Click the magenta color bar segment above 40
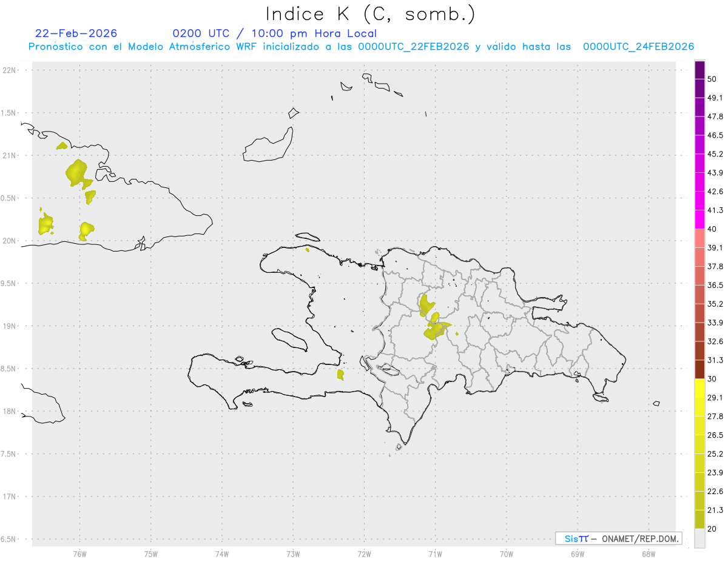The width and height of the screenshot is (728, 562). coord(699,219)
